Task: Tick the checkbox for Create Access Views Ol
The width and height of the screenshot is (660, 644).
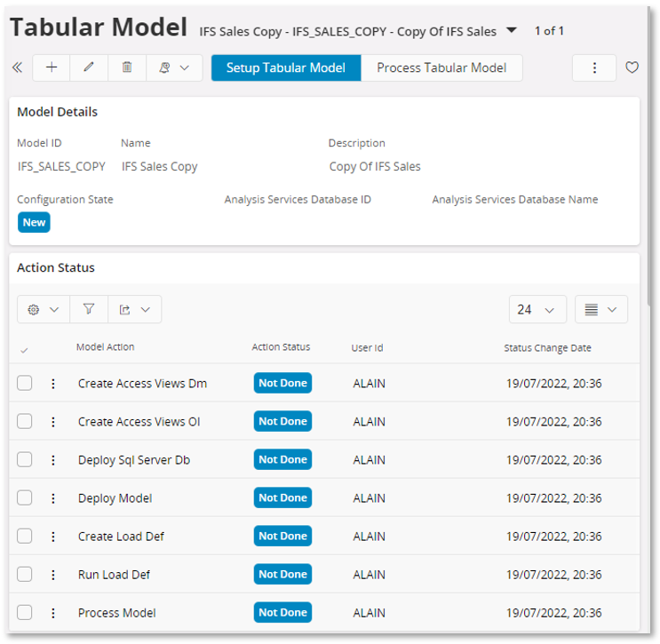Action: coord(24,421)
